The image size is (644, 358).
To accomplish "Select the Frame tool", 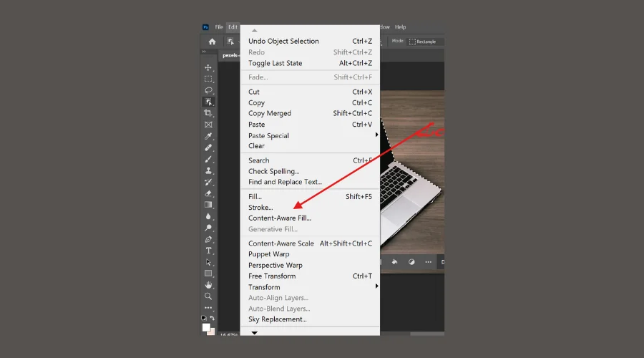I will pyautogui.click(x=208, y=125).
